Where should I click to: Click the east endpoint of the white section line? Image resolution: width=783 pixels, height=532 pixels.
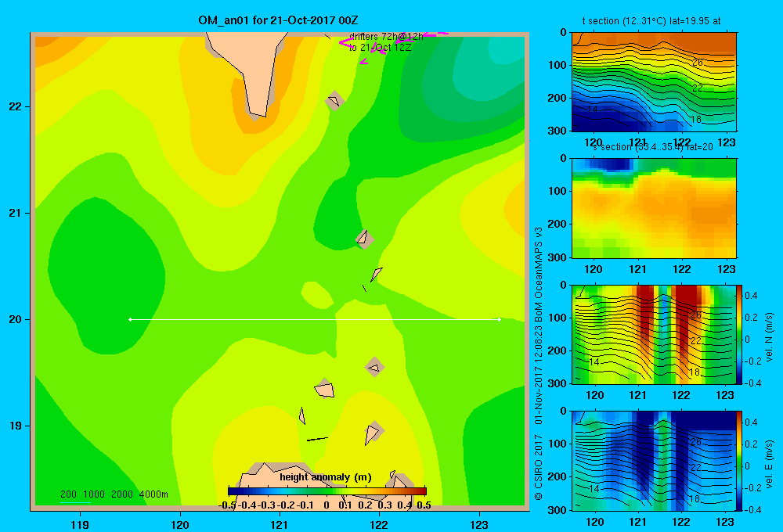click(x=499, y=319)
